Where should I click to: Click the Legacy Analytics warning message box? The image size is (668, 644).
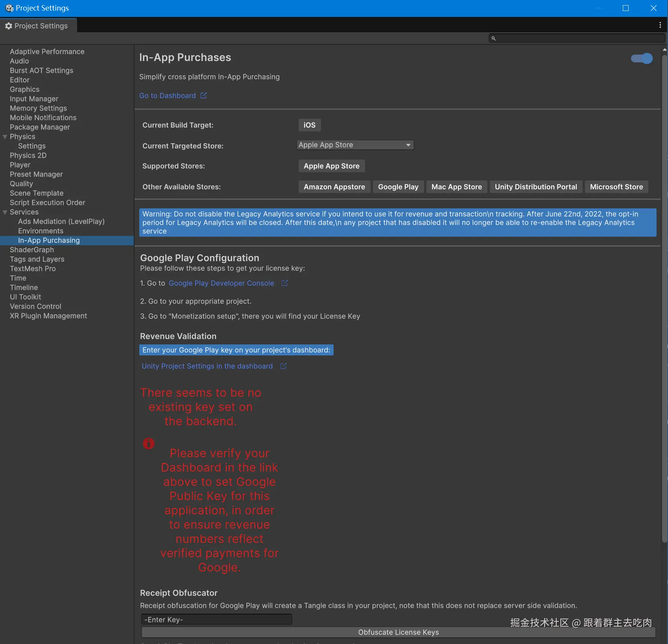pyautogui.click(x=398, y=223)
